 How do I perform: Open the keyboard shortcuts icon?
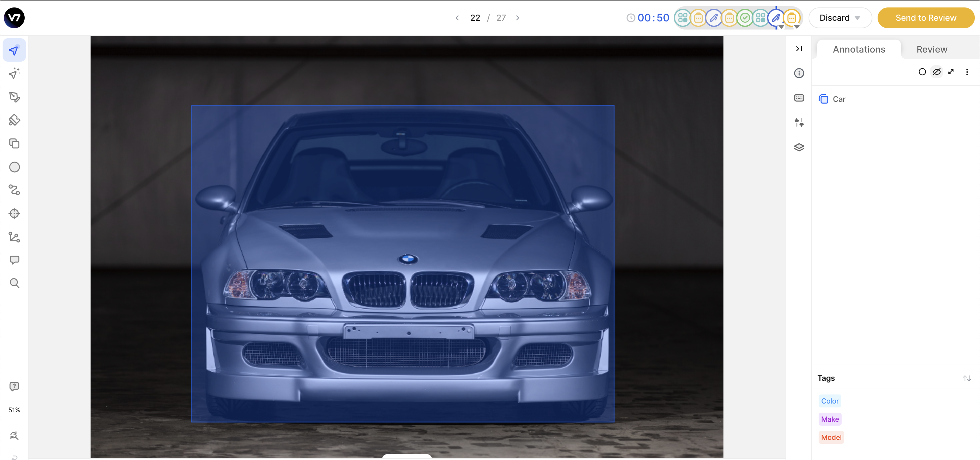click(x=799, y=98)
